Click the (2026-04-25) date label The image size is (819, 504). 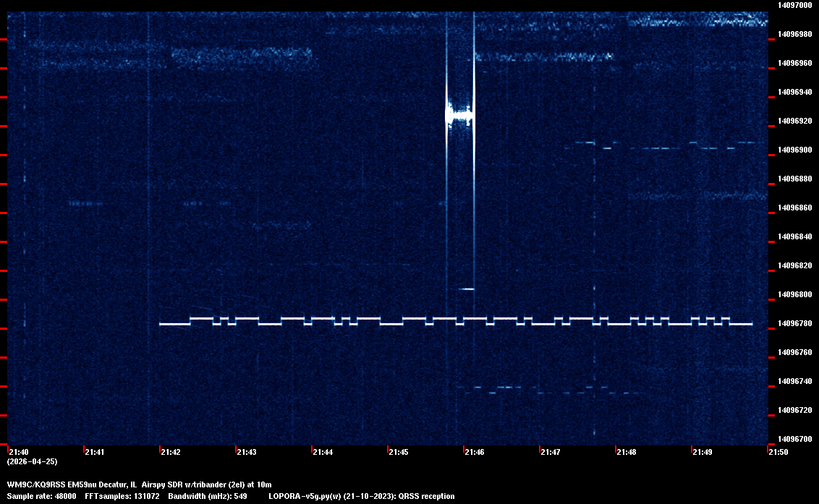32,461
